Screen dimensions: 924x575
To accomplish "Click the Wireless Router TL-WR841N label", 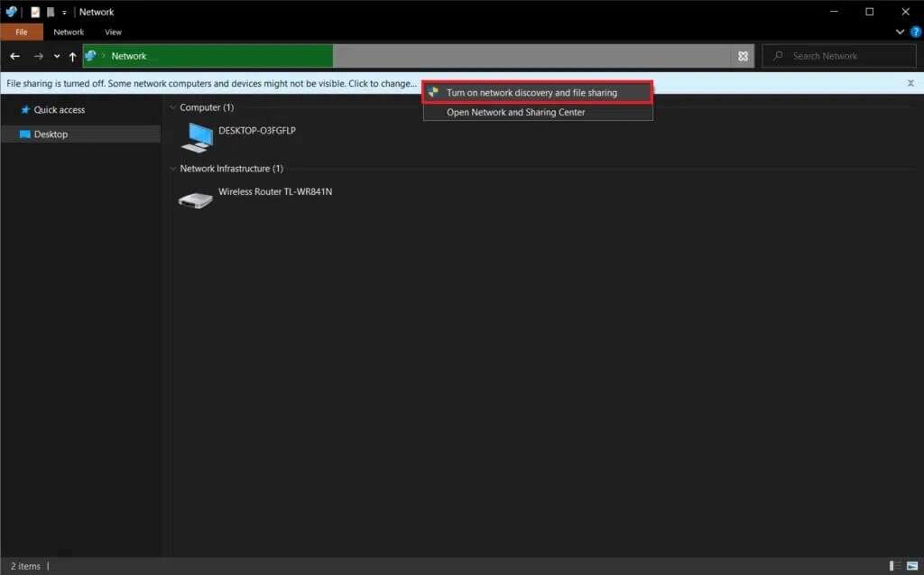I will tap(275, 191).
